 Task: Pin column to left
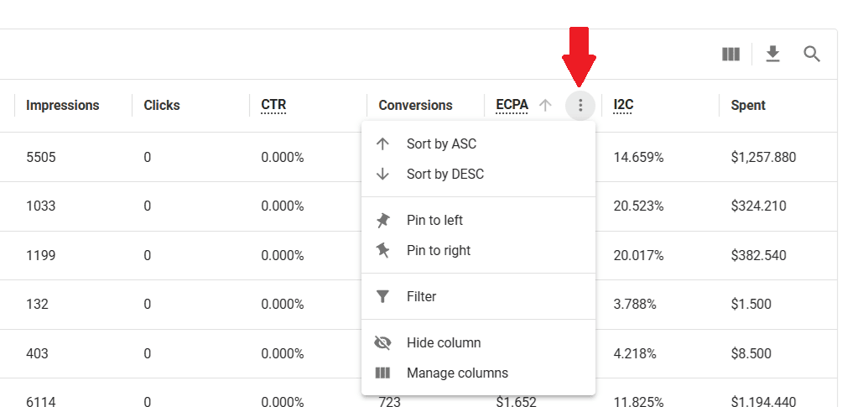pos(434,221)
